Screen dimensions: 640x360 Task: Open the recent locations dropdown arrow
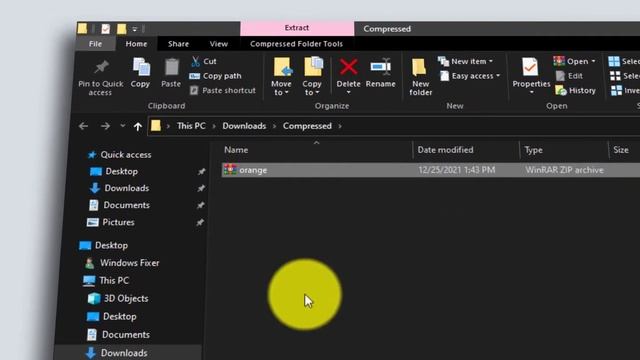point(122,126)
